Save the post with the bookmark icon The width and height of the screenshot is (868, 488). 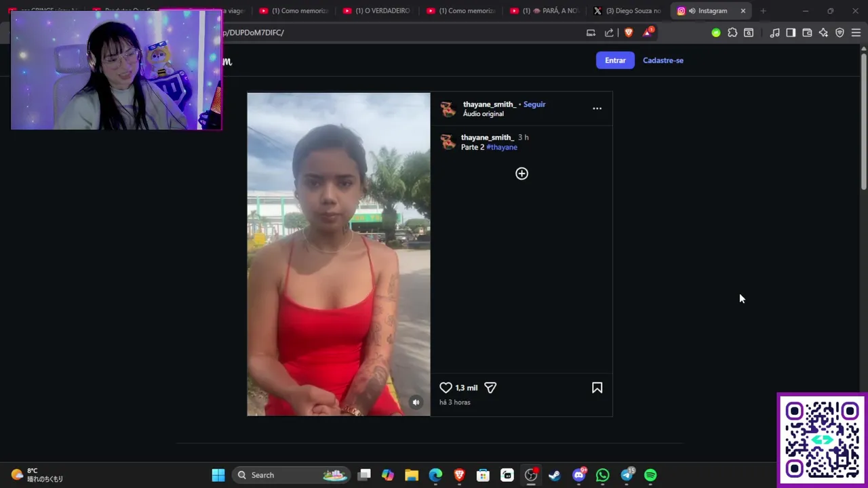tap(597, 388)
